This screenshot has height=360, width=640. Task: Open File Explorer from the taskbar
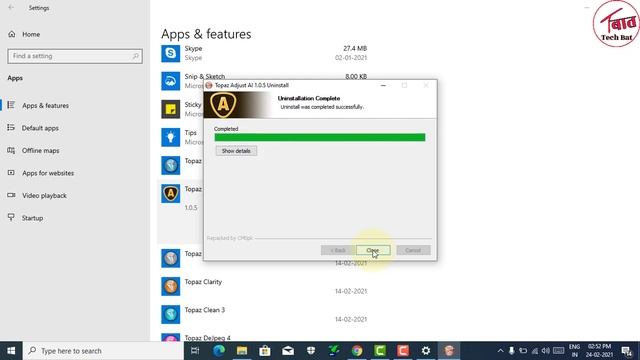tap(242, 351)
